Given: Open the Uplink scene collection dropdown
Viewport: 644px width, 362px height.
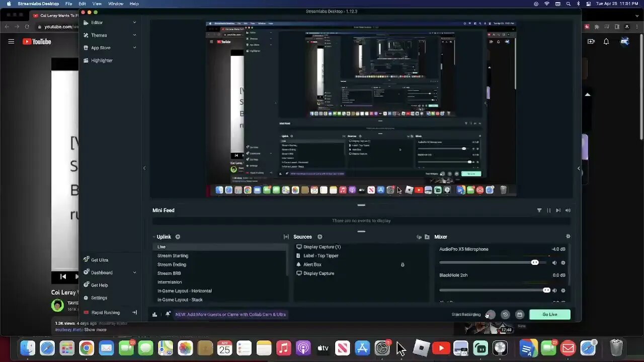Looking at the screenshot, I should coord(162,237).
